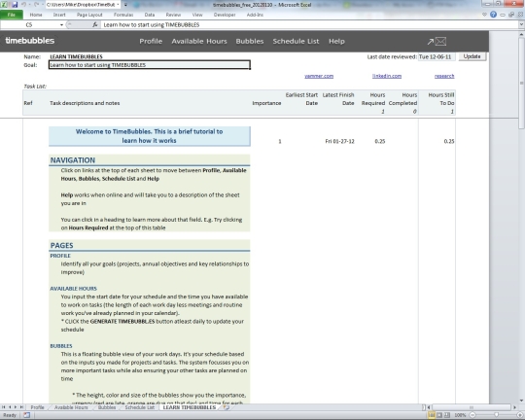Click the macro record icon in status bar
Screen dimensions: 525x420
point(26,415)
